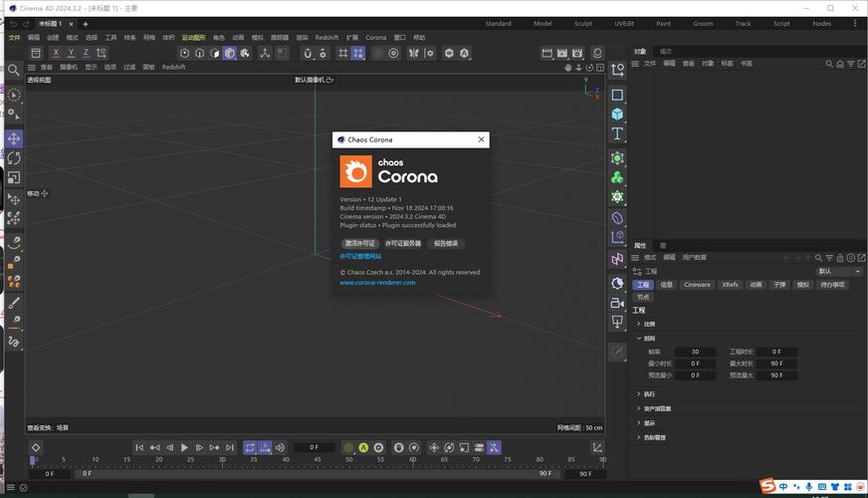Viewport: 868px width, 498px height.
Task: Select the Move tool in left toolbar
Action: pyautogui.click(x=14, y=138)
